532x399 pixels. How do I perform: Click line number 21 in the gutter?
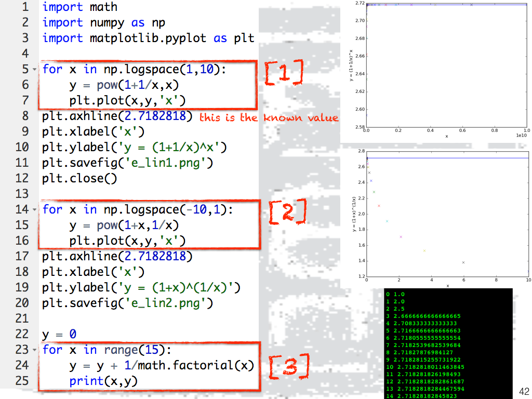point(22,318)
